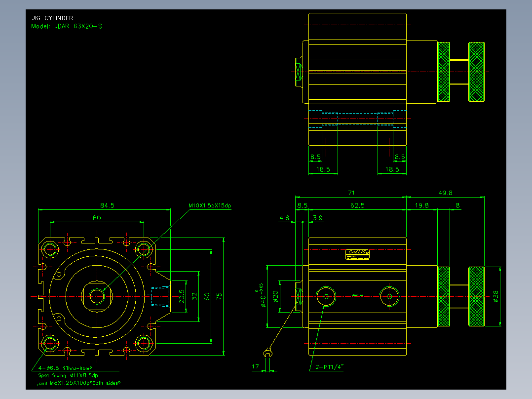The image size is (532, 399).
Task: Pick the 17 wrench-flat dimension
Action: pos(255,367)
